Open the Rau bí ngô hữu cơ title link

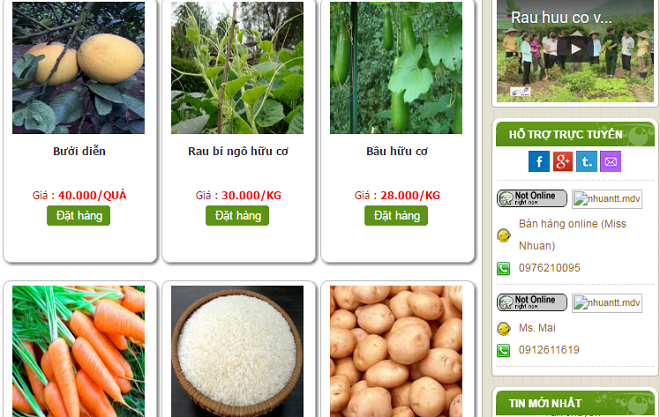coord(238,151)
